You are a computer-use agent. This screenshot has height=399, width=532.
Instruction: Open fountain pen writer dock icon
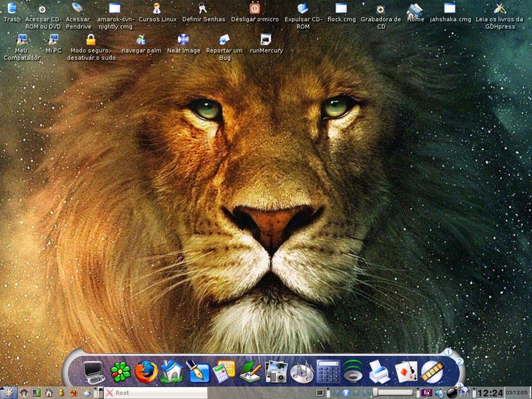pyautogui.click(x=198, y=372)
